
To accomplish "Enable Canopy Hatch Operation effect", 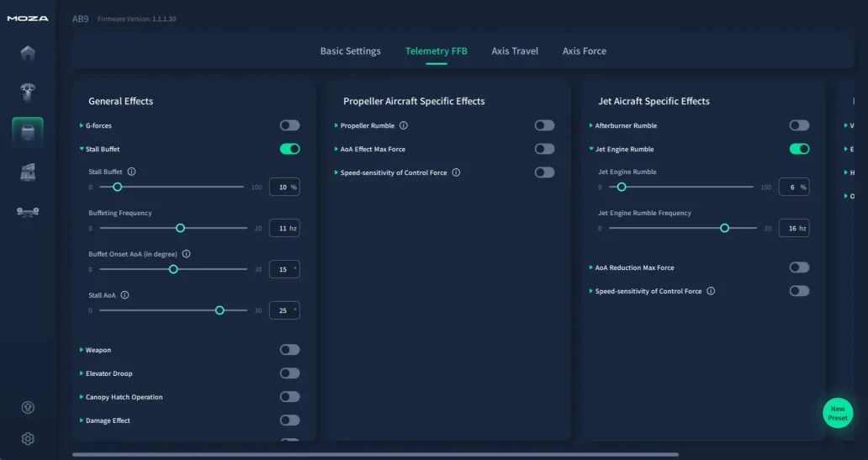I will (x=289, y=397).
